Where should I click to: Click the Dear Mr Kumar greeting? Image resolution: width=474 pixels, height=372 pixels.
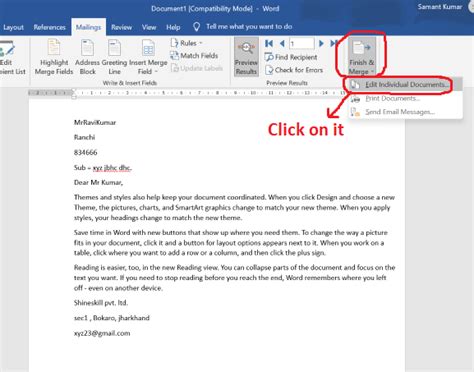pos(98,182)
